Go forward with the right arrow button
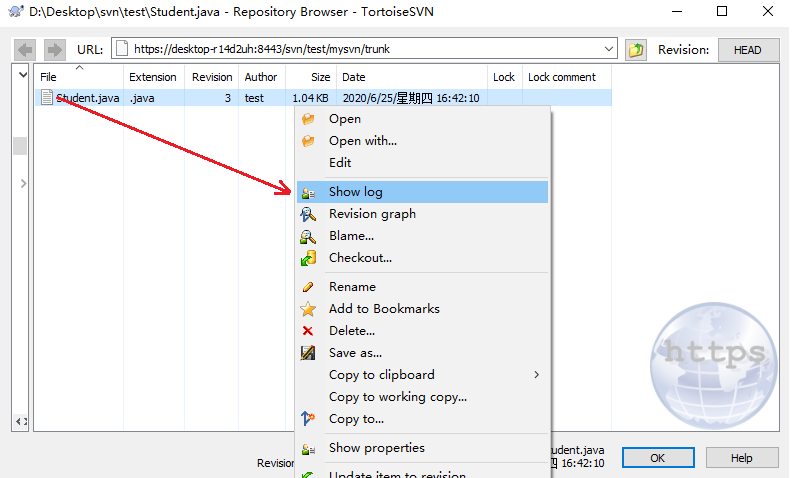Viewport: 792px width, 478px height. click(x=54, y=50)
